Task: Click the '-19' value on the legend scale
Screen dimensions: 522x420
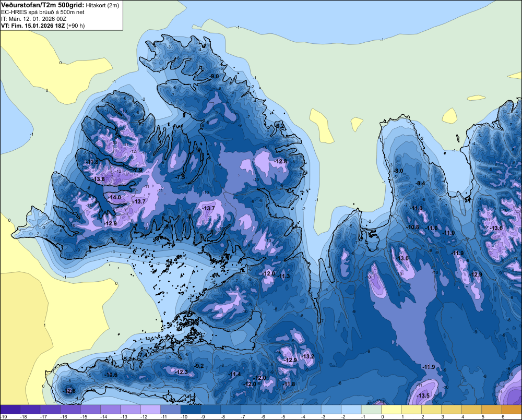Action: (x=3, y=417)
